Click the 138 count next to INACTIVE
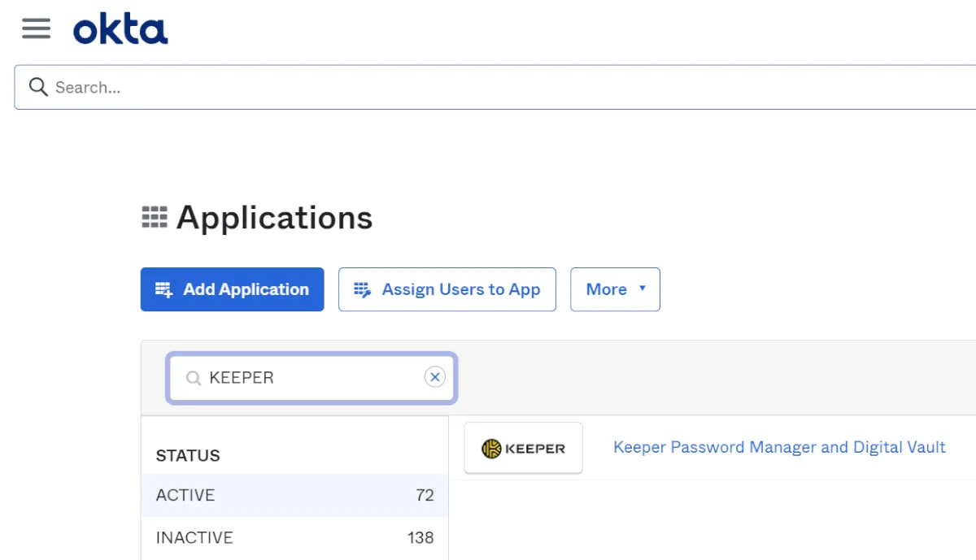The height and width of the screenshot is (560, 976). [x=420, y=537]
